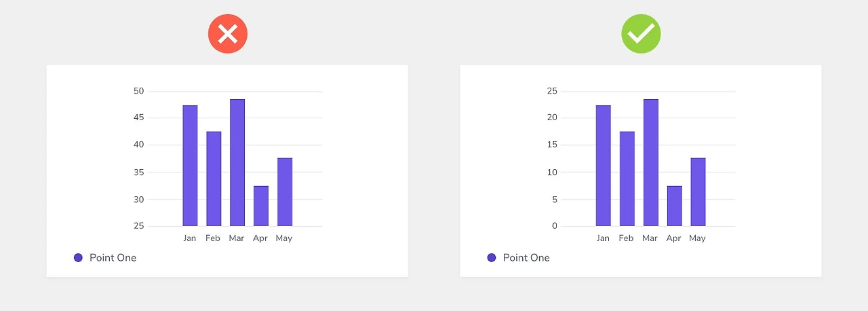Click the Apr bar in the left chart
This screenshot has height=311, width=868.
pos(261,206)
